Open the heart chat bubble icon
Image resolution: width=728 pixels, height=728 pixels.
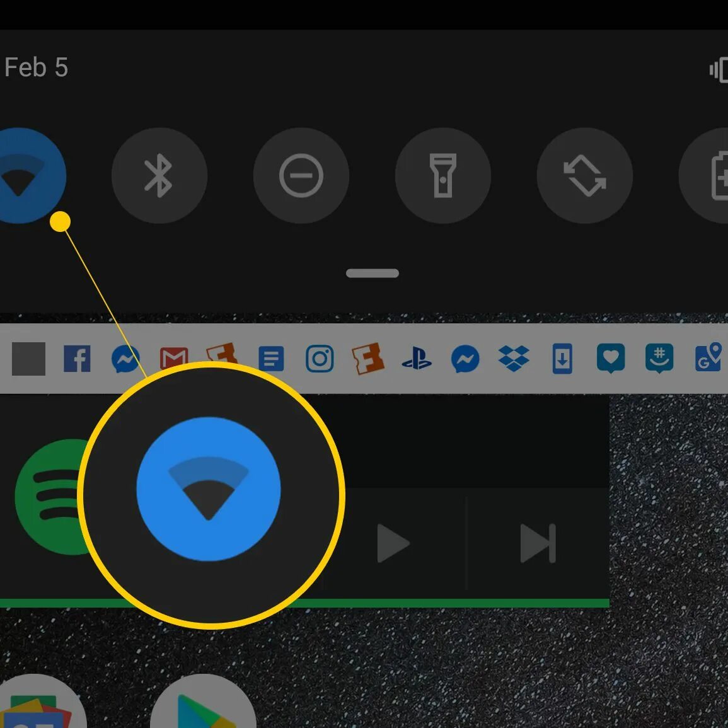coord(611,359)
